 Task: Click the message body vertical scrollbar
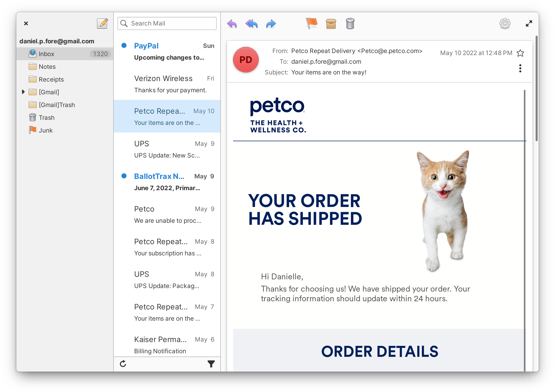pyautogui.click(x=525, y=229)
